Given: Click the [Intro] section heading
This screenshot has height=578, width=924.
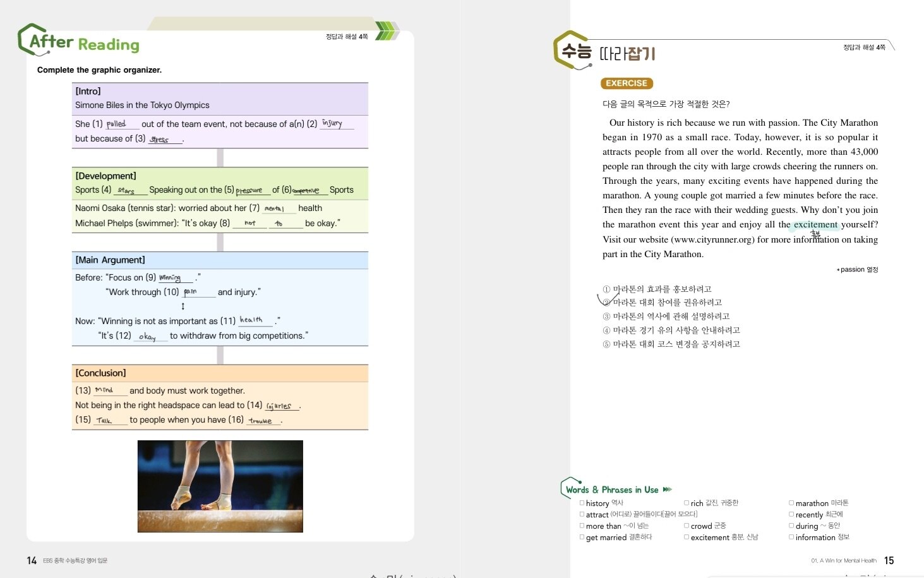Looking at the screenshot, I should 88,91.
